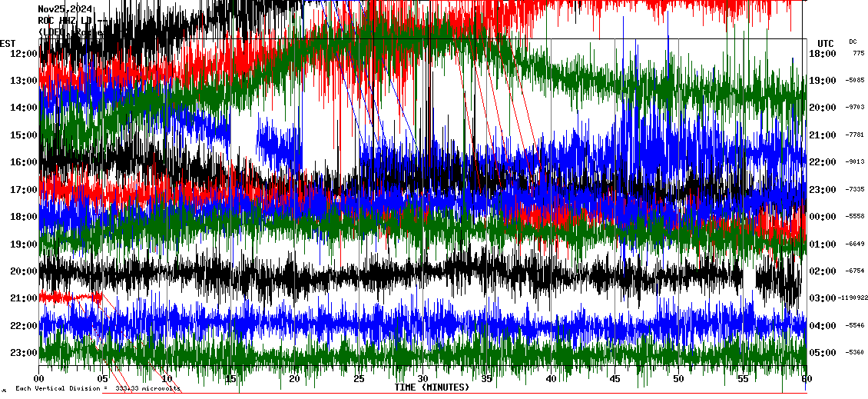This screenshot has width=868, height=399.
Task: Click the DC column header
Action: click(853, 42)
